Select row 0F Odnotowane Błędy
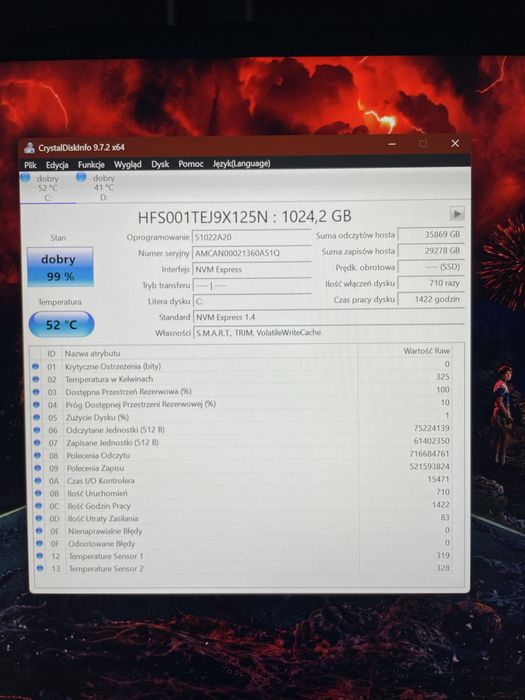This screenshot has height=700, width=525. 242,543
